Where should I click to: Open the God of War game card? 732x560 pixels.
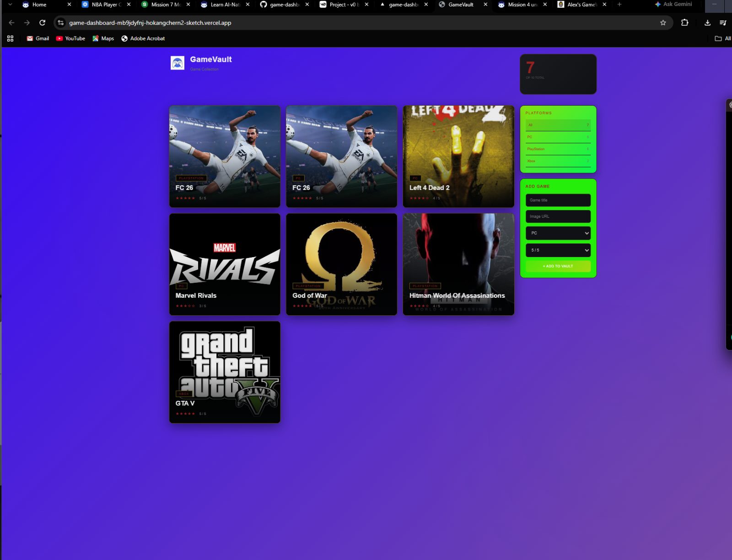pos(341,264)
